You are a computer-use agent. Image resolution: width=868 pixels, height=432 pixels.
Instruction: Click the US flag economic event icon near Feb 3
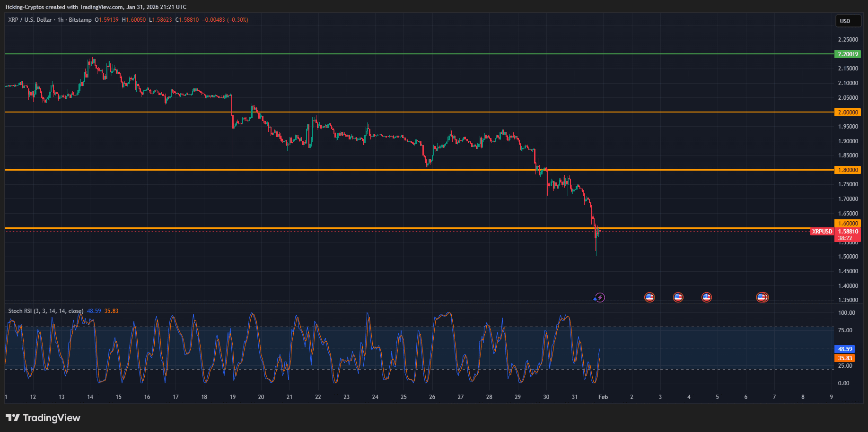(649, 297)
